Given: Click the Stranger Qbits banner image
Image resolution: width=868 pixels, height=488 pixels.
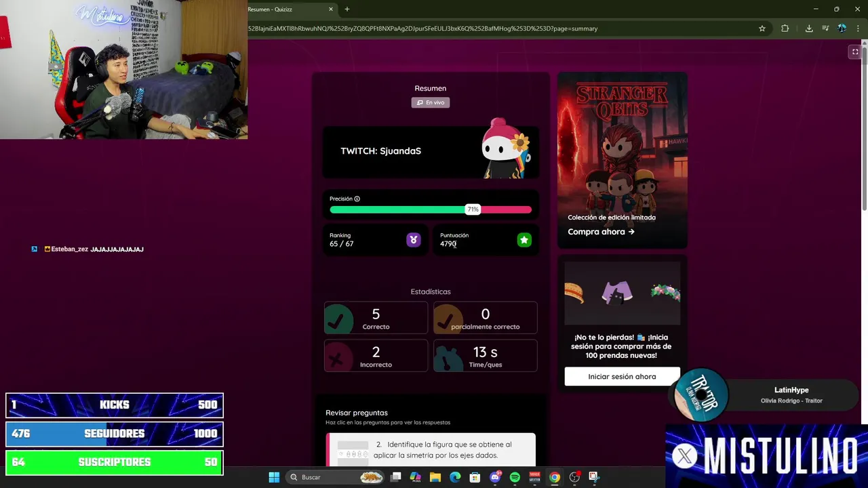Looking at the screenshot, I should 623,160.
